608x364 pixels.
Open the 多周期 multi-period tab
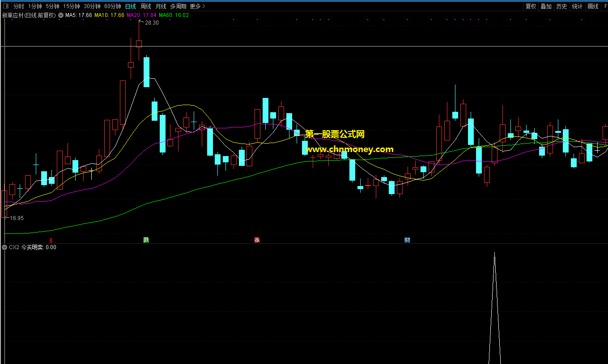pos(178,6)
